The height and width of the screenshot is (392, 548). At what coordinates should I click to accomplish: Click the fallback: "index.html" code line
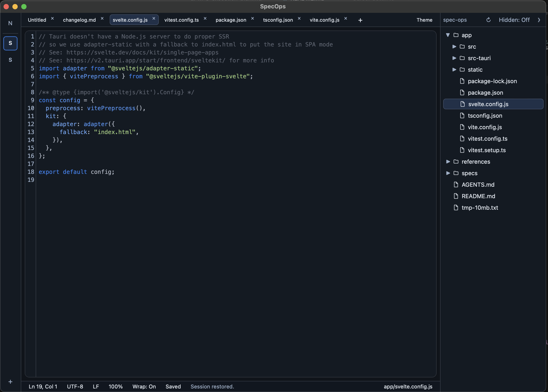tap(99, 132)
